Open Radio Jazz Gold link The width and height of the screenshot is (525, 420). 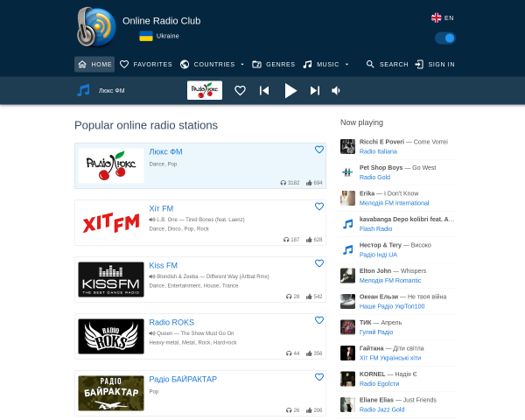point(381,409)
